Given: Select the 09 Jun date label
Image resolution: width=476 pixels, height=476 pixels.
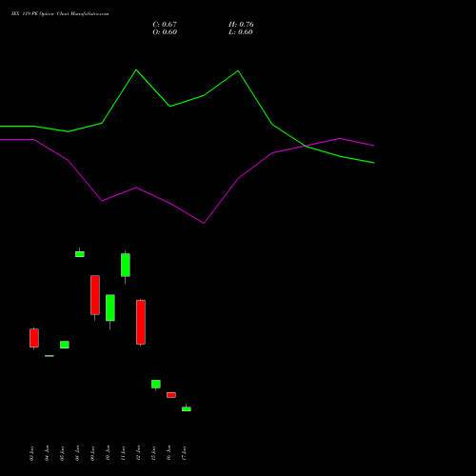Looking at the screenshot, I should point(92,453).
